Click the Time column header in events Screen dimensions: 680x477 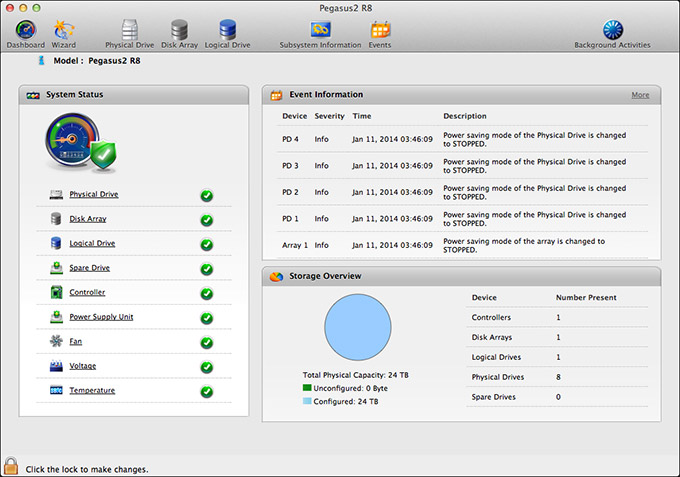point(362,116)
